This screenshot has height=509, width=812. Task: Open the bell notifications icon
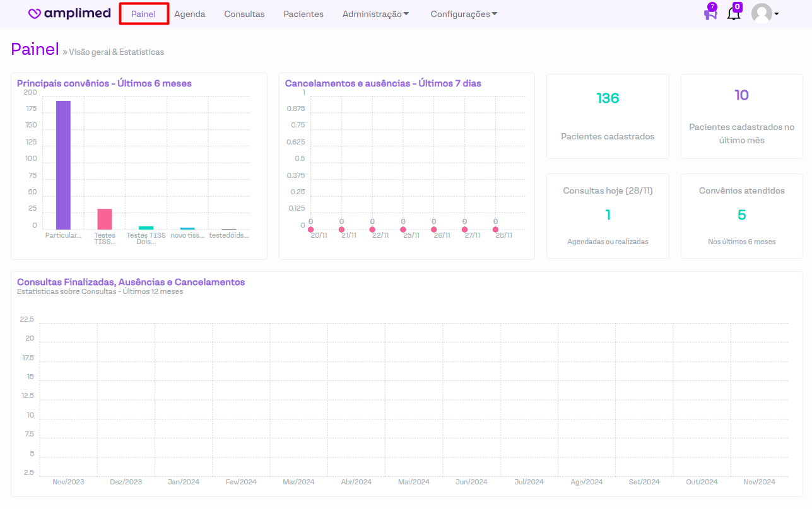[x=733, y=14]
